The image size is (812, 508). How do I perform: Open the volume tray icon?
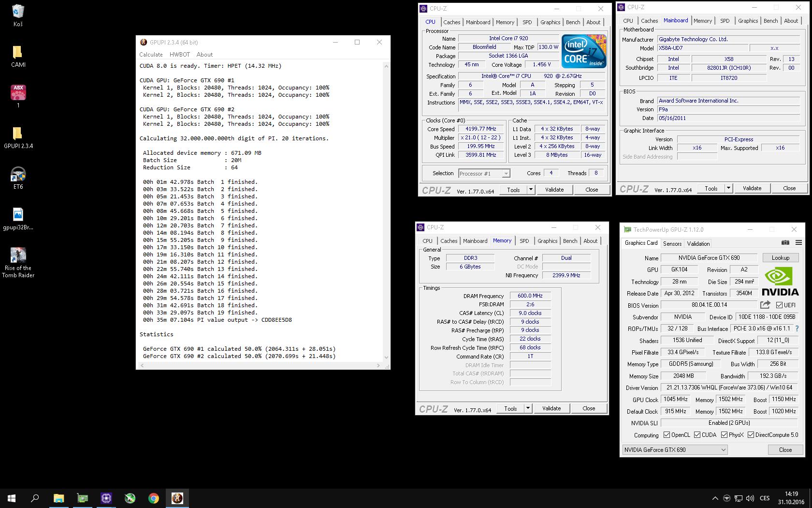[x=750, y=498]
